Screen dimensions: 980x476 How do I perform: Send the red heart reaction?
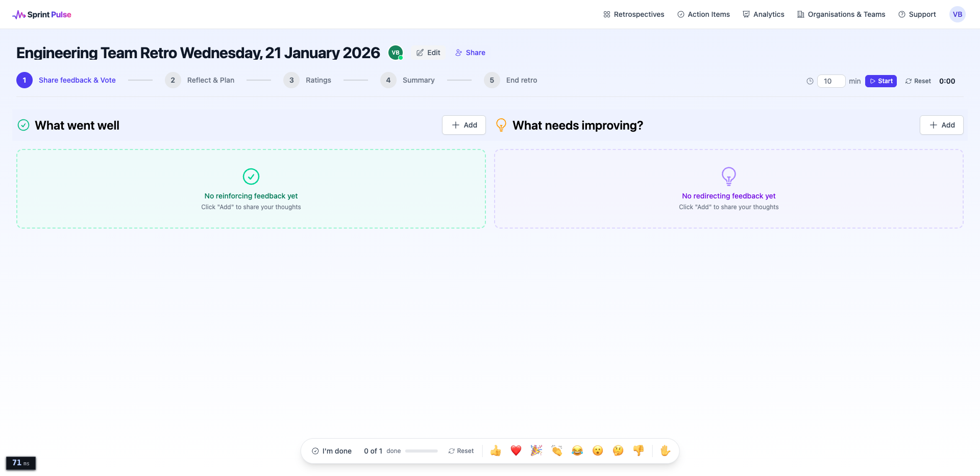coord(516,450)
